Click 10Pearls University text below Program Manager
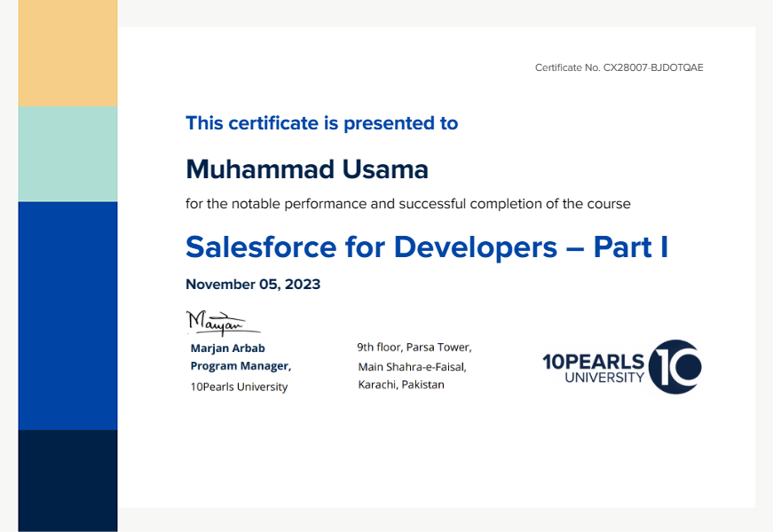The width and height of the screenshot is (773, 532). [x=239, y=387]
